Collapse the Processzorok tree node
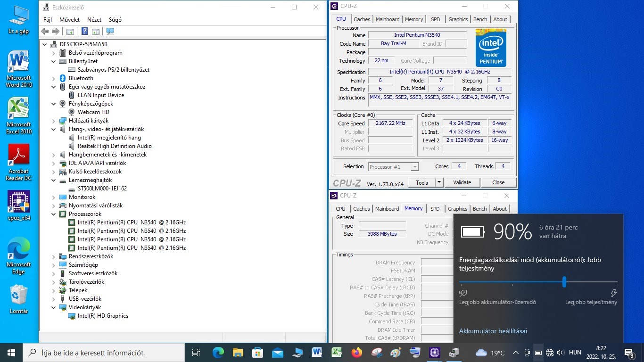Viewport: 644px width, 362px height. coord(53,214)
